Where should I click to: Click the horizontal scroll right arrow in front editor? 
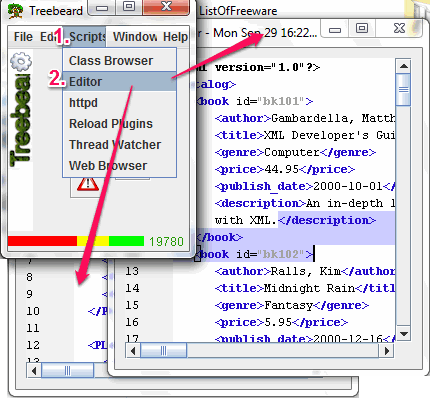[386, 351]
